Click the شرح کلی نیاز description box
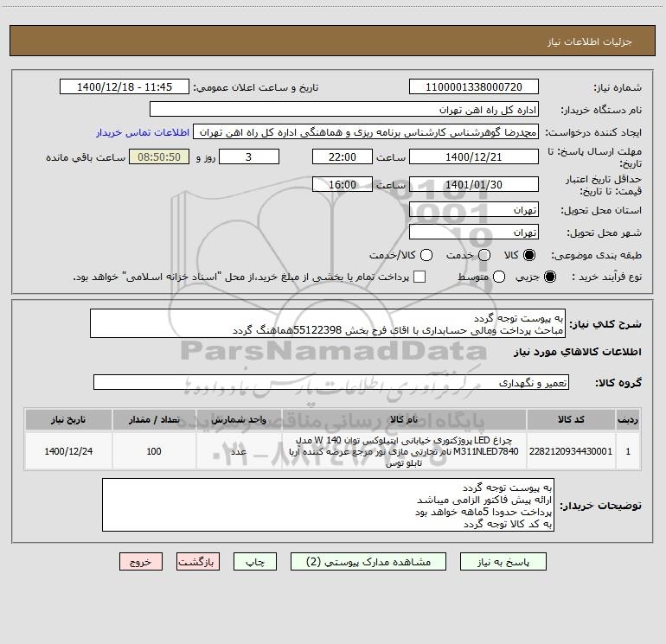666x644 pixels. (328, 323)
